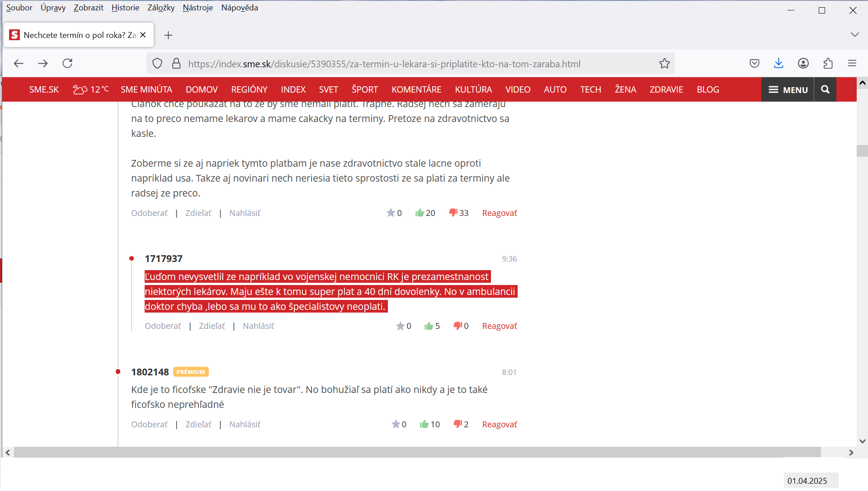The height and width of the screenshot is (491, 868).
Task: Reply via Reagovať on 1802148 comment
Action: (x=499, y=425)
